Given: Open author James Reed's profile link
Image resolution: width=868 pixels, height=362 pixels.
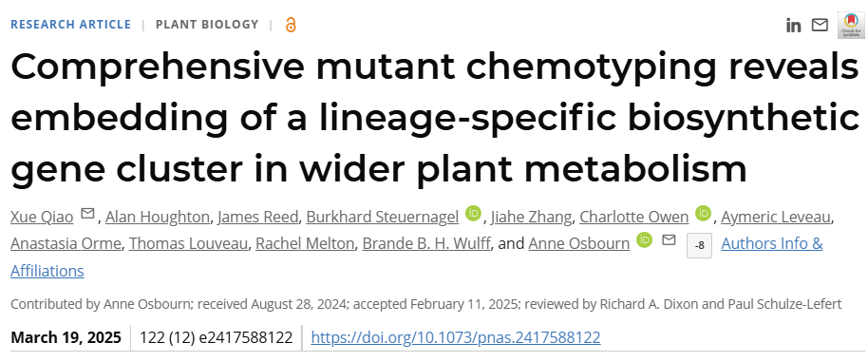Looking at the screenshot, I should pyautogui.click(x=258, y=217).
